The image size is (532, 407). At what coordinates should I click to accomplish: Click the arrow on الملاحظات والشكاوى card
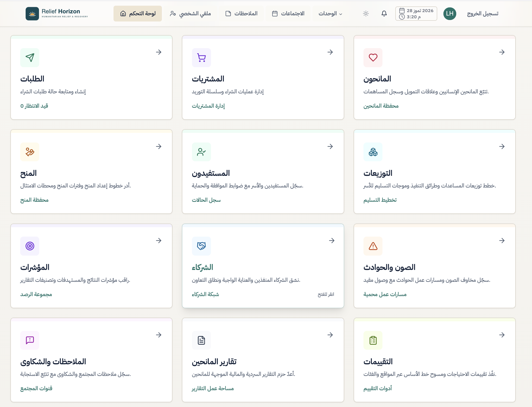click(x=159, y=335)
